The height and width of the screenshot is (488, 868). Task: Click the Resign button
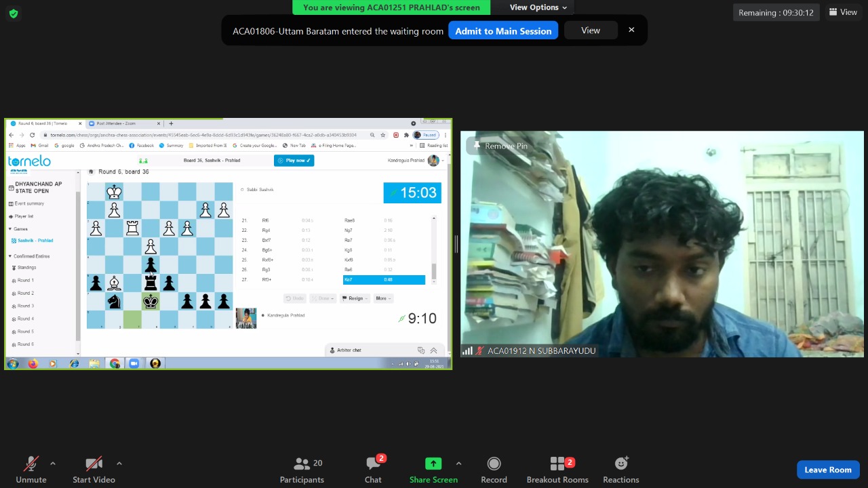(x=355, y=298)
